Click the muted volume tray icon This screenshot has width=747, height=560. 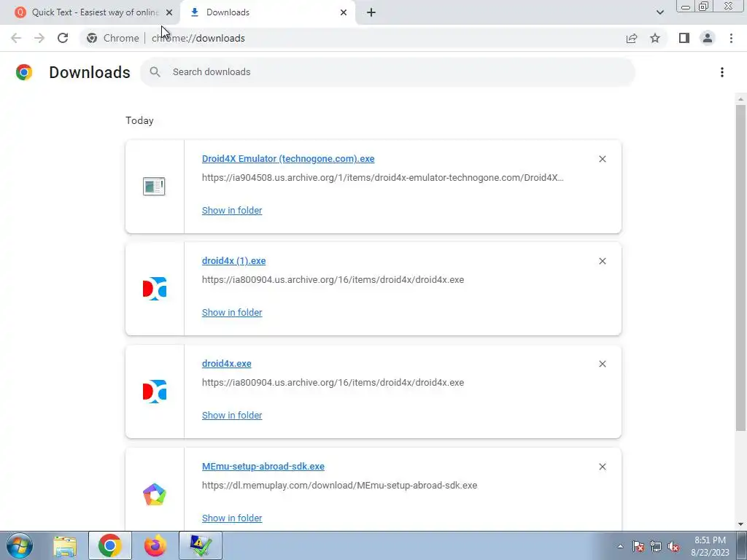673,546
